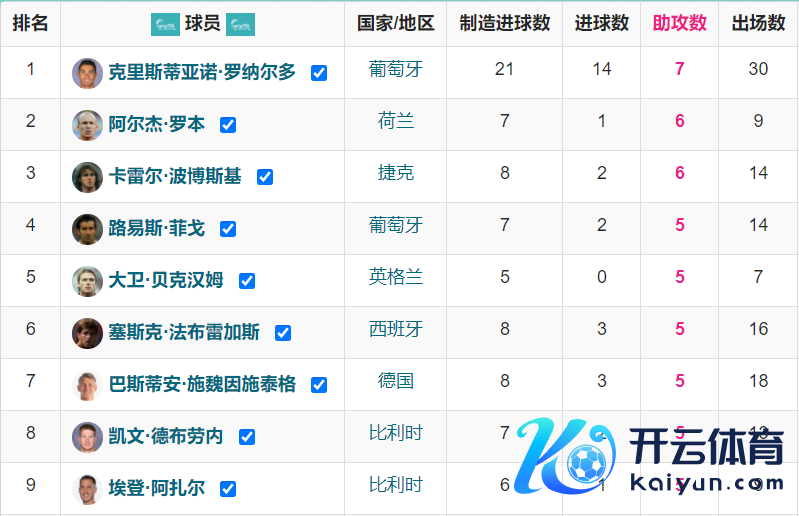Toggle the checkbox beside 阿尔杰·罗本

click(x=228, y=125)
